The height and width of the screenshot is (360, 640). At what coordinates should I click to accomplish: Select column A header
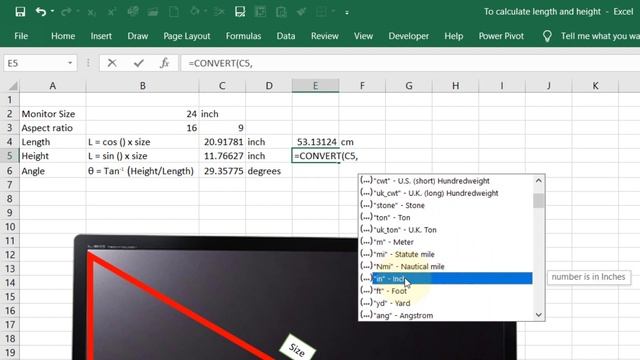53,86
